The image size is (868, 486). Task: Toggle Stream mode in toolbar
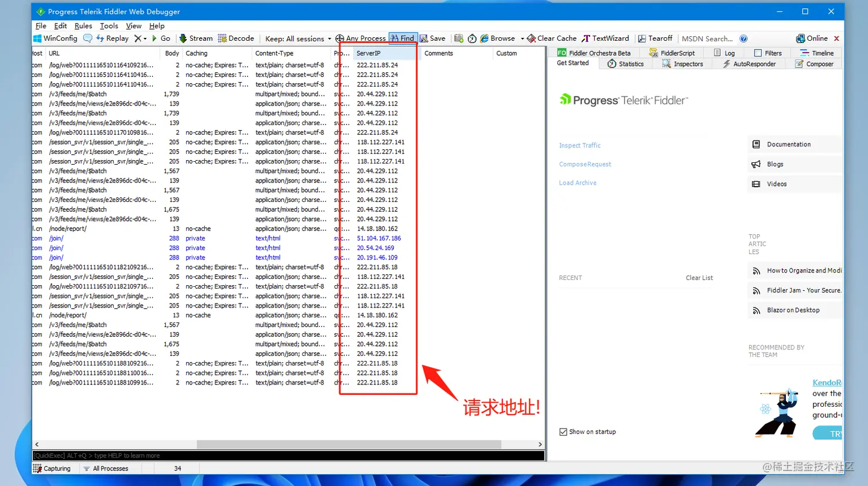pyautogui.click(x=196, y=38)
